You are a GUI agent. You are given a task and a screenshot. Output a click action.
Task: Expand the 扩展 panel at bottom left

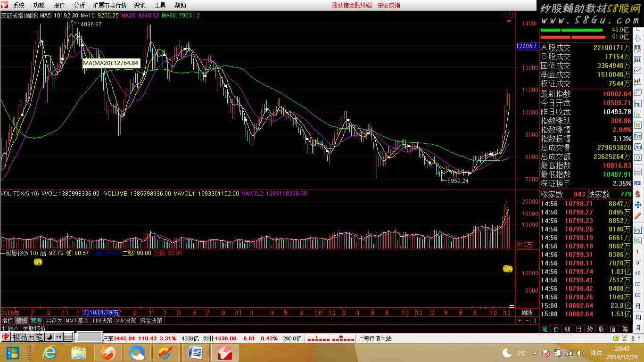click(9, 328)
